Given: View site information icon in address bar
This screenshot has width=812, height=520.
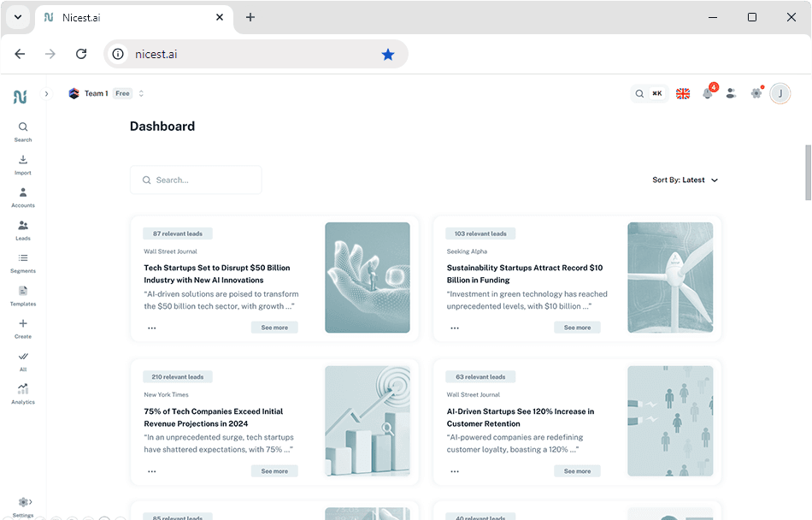Looking at the screenshot, I should tap(118, 54).
